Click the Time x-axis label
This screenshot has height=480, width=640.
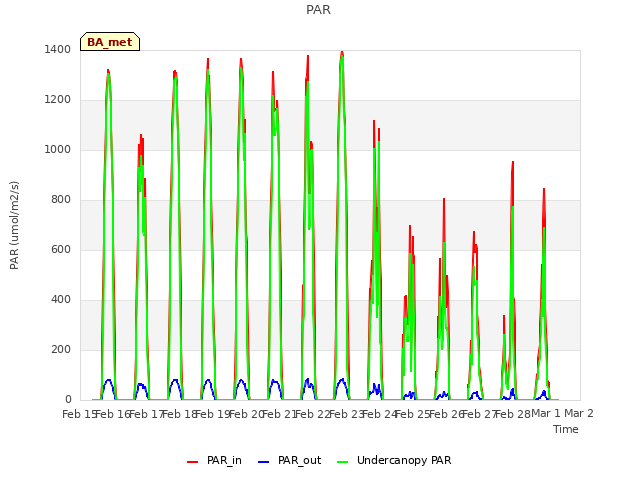(x=566, y=429)
